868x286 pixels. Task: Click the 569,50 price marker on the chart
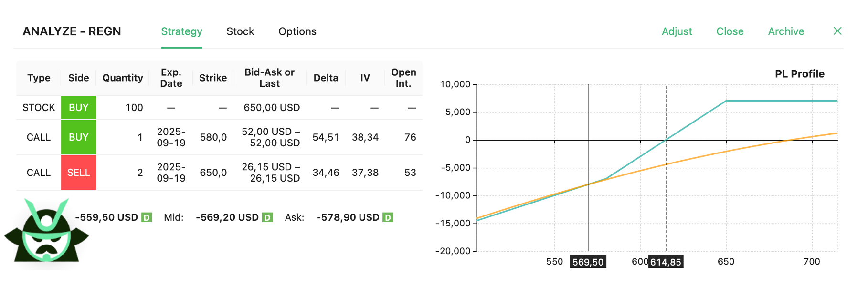tap(588, 262)
